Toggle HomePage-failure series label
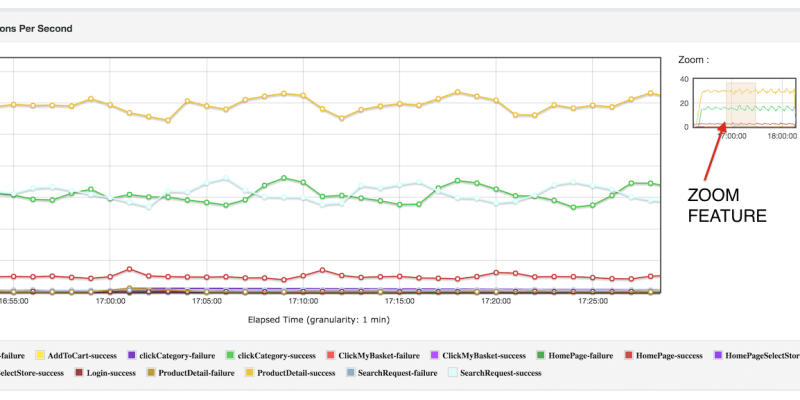Viewport: 800px width, 400px height. pyautogui.click(x=581, y=356)
